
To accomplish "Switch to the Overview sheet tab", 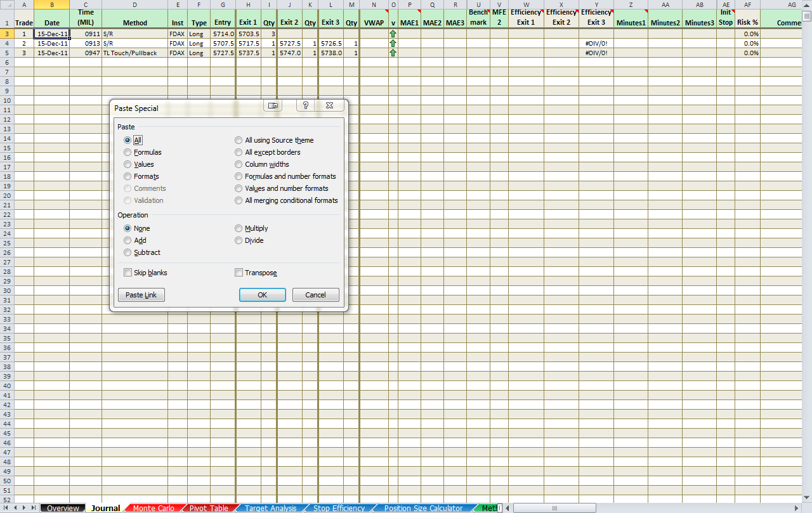I will pyautogui.click(x=63, y=508).
